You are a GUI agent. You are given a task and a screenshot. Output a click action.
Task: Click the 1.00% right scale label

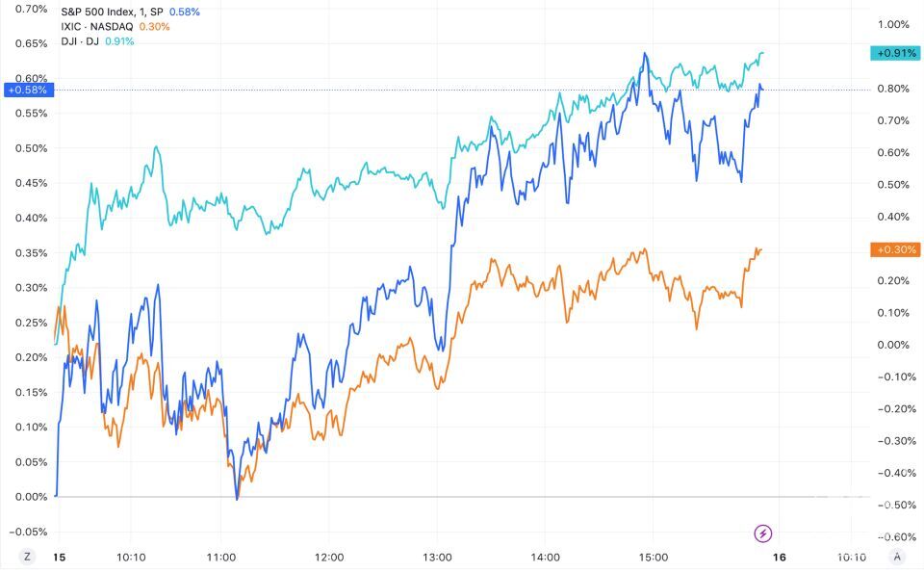[x=894, y=25]
